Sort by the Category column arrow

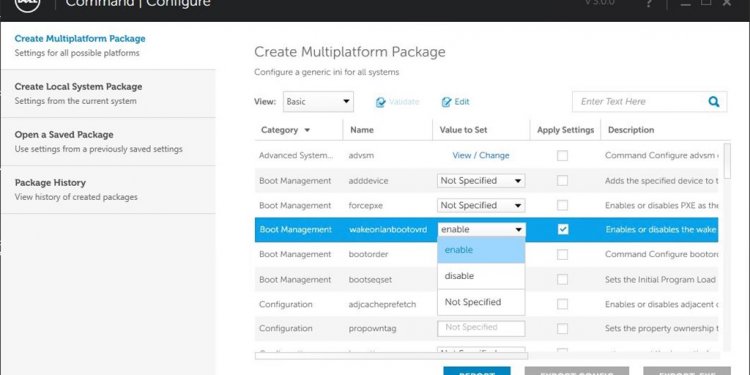pyautogui.click(x=307, y=130)
